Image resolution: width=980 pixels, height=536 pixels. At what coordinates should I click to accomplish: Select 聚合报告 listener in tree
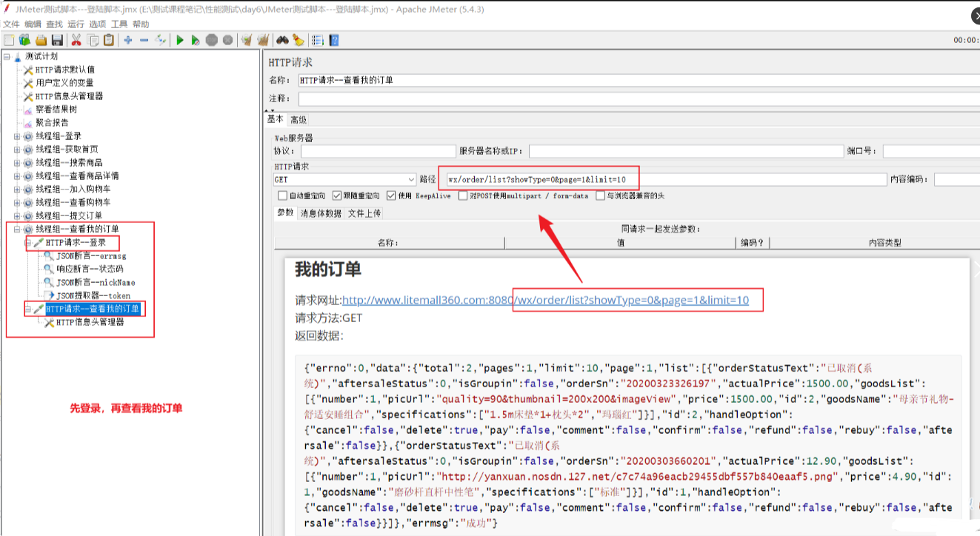point(52,123)
